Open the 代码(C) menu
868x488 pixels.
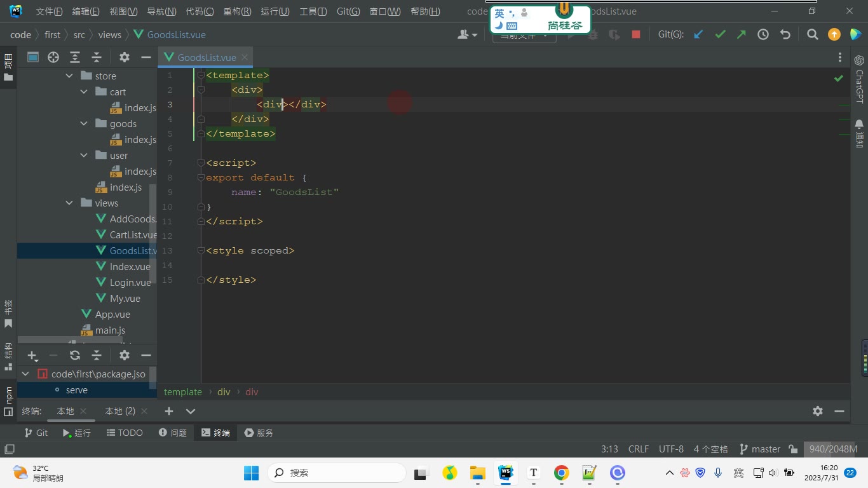coord(200,11)
